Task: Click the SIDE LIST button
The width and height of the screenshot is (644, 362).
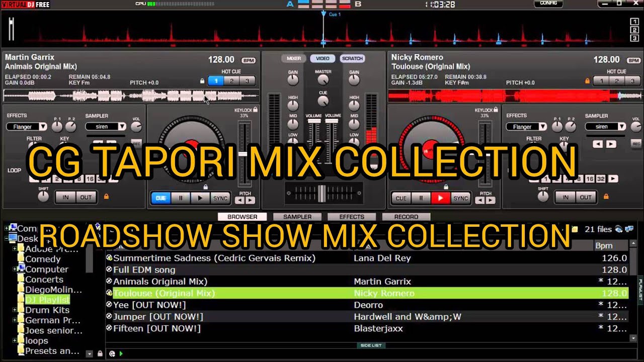Action: tap(371, 345)
